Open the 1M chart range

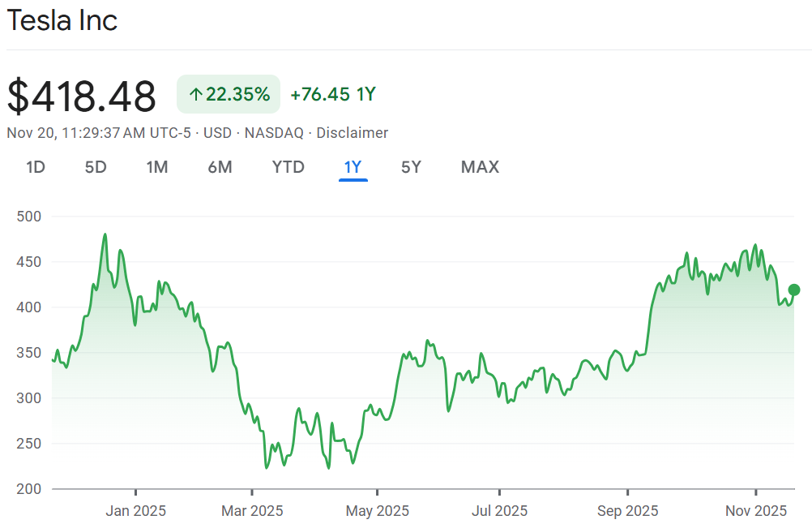tap(157, 167)
